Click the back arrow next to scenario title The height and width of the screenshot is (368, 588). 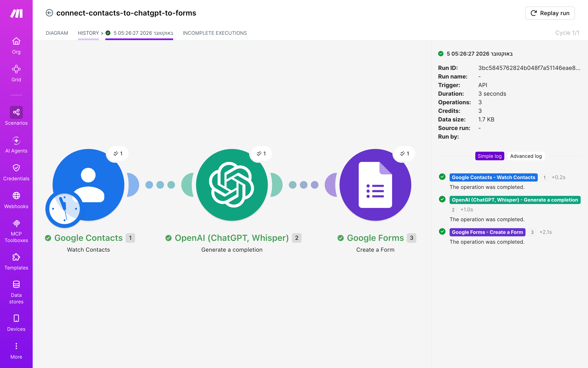pyautogui.click(x=49, y=13)
